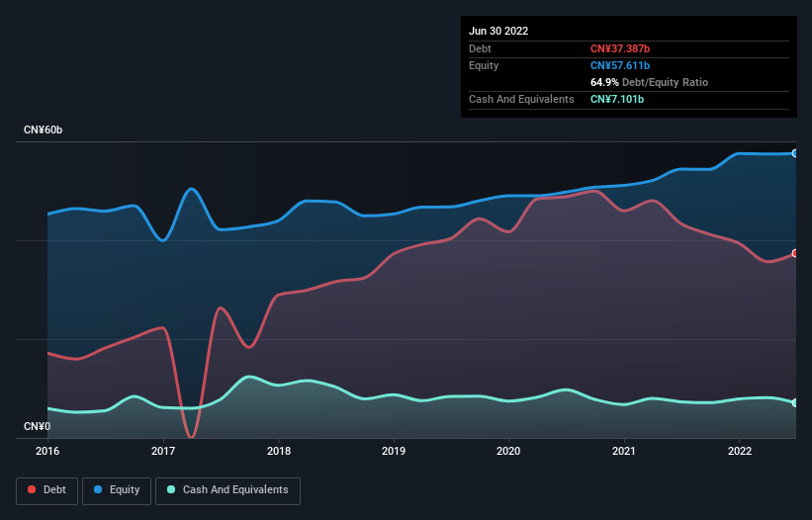Viewport: 812px width, 520px height.
Task: Click the Debt value CN¥37.387b
Action: click(620, 48)
